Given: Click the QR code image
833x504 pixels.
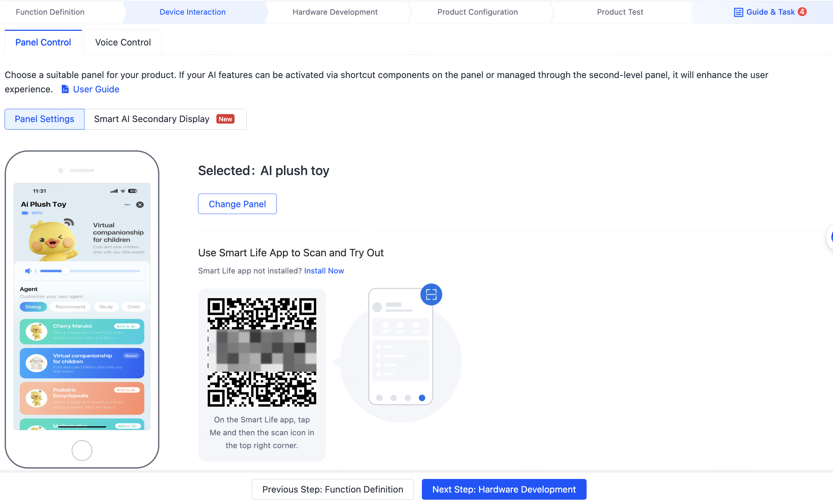Looking at the screenshot, I should click(x=262, y=352).
